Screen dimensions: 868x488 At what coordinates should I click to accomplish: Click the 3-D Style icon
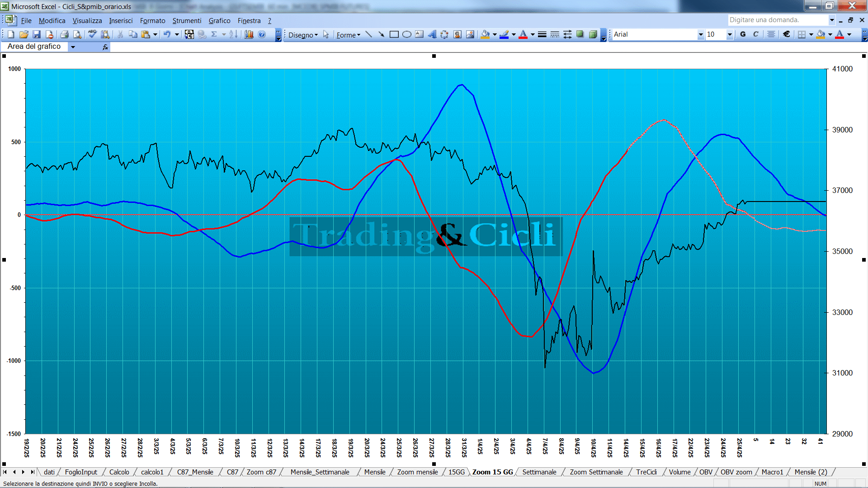(x=593, y=34)
